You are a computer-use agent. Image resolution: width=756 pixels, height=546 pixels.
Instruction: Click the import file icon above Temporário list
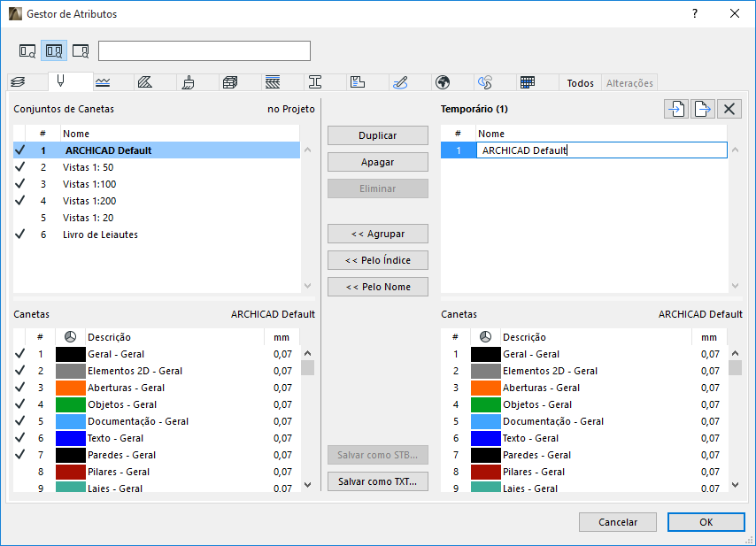click(x=676, y=109)
